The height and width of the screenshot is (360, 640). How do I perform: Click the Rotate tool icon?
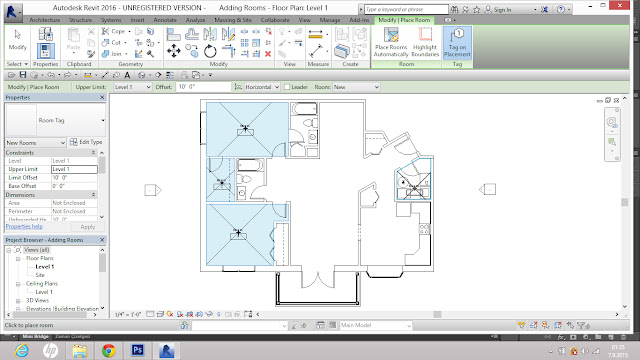click(x=210, y=51)
